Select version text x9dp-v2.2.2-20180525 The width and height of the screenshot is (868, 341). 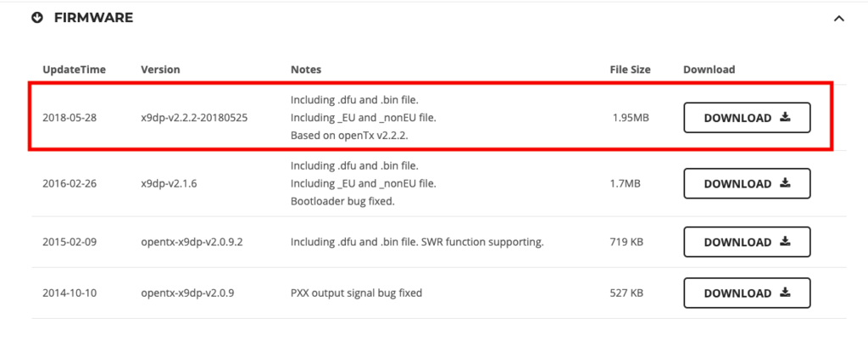pyautogui.click(x=194, y=117)
